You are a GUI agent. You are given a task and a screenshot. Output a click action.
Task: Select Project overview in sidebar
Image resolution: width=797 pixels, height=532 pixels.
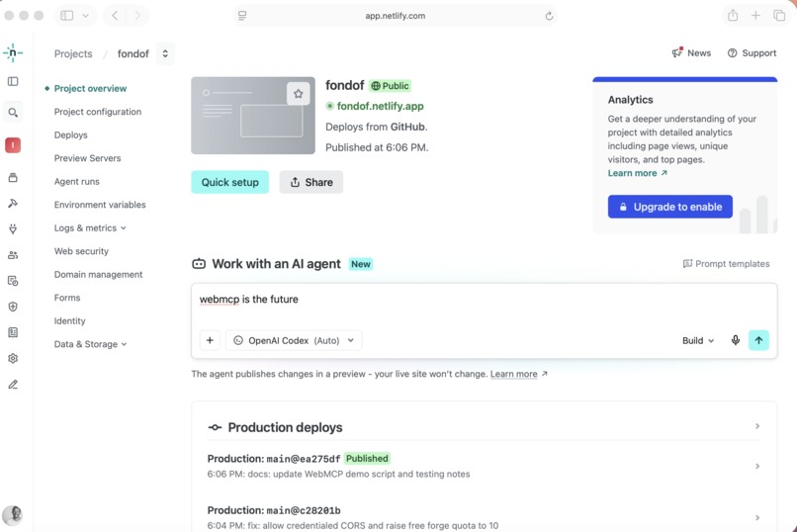point(90,88)
